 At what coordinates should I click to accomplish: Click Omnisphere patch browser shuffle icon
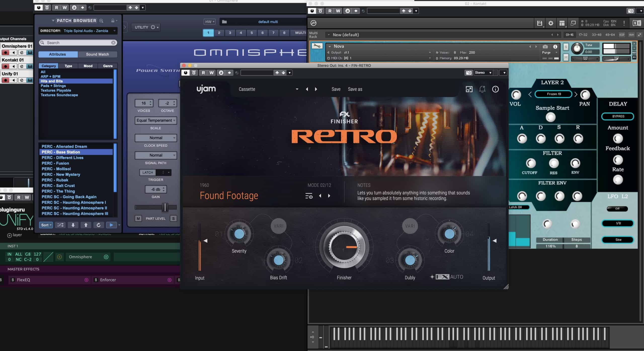coord(60,225)
